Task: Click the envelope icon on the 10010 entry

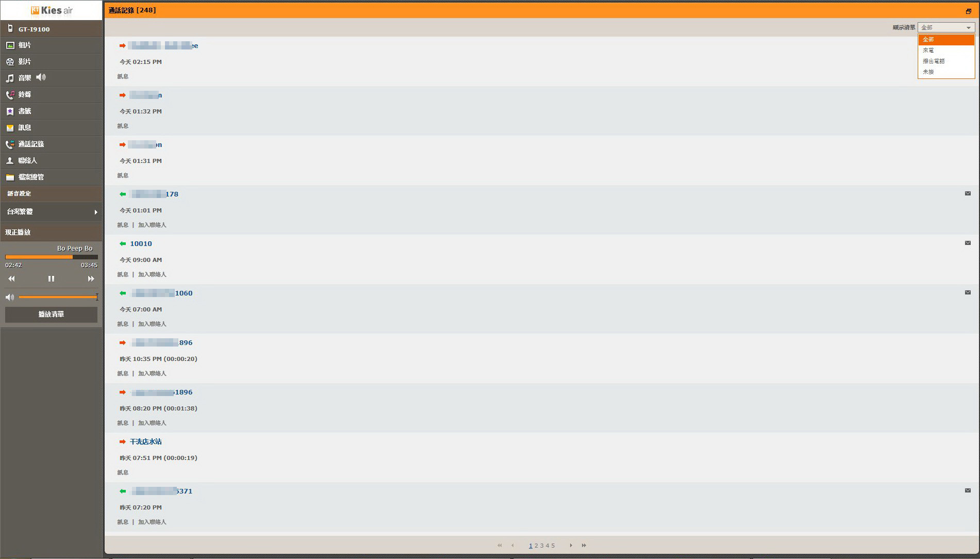Action: coord(968,243)
